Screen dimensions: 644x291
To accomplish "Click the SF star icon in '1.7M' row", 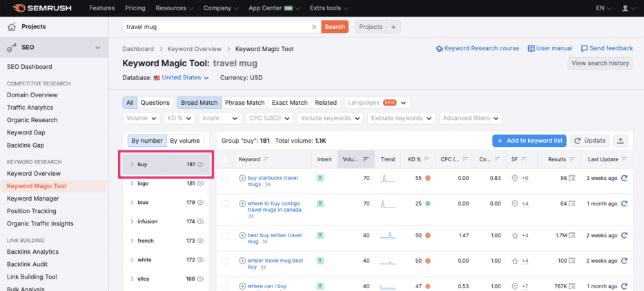I will (515, 236).
